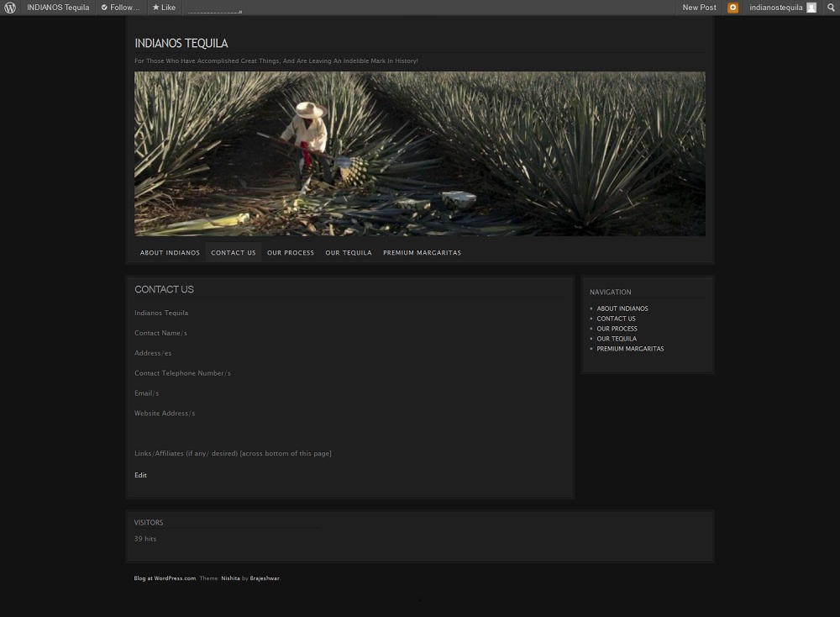Open search with the magnifier icon

[832, 8]
